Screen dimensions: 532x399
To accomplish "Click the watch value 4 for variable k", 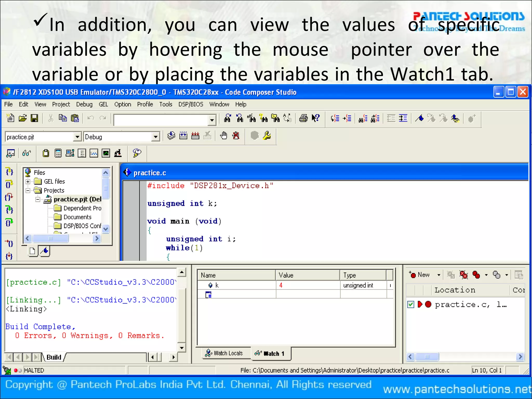I will pyautogui.click(x=281, y=285).
